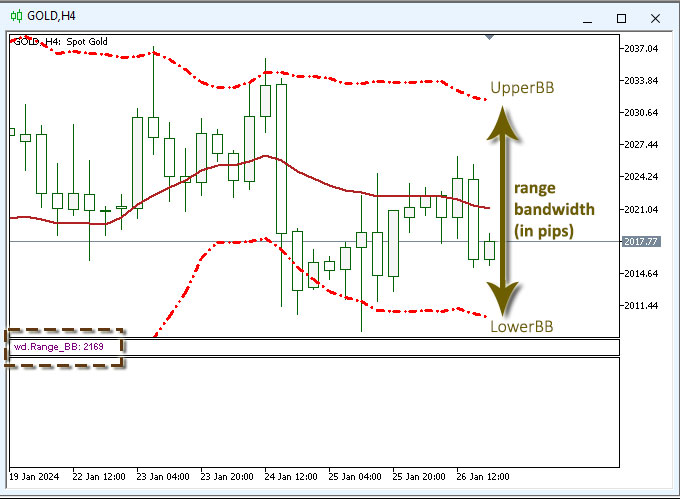The height and width of the screenshot is (499, 680).
Task: Click the last candle body on the chart
Action: click(x=490, y=251)
